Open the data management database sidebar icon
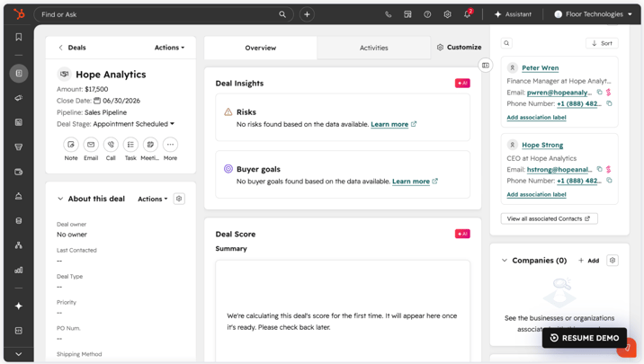Image resolution: width=644 pixels, height=364 pixels. tap(19, 221)
